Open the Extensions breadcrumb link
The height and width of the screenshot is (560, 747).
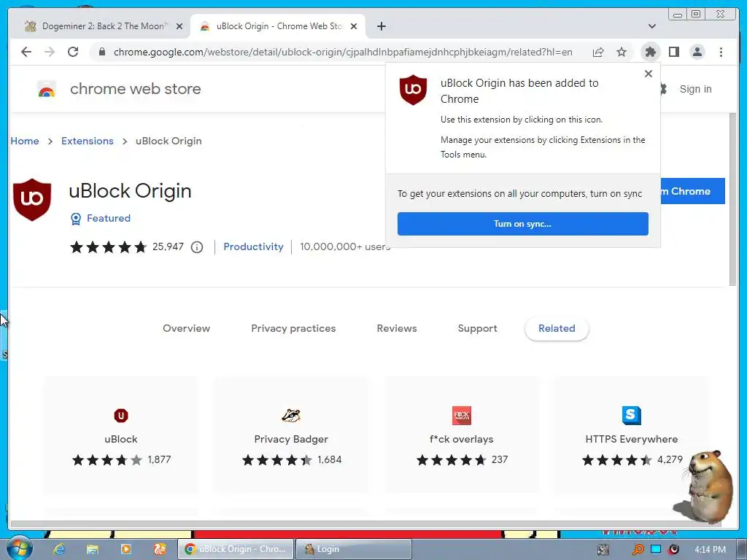[88, 141]
